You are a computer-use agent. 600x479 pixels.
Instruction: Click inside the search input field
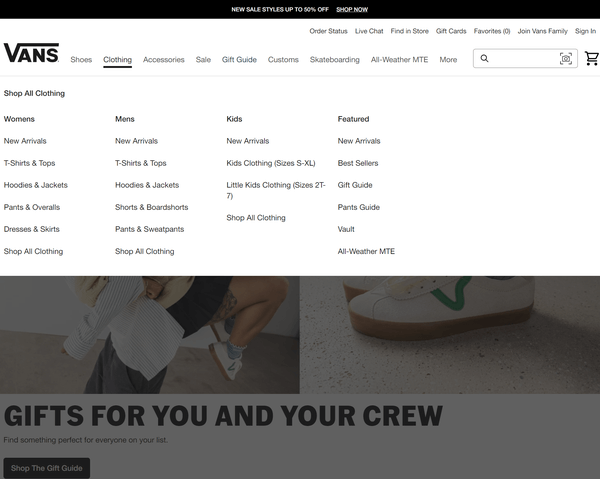pos(525,58)
